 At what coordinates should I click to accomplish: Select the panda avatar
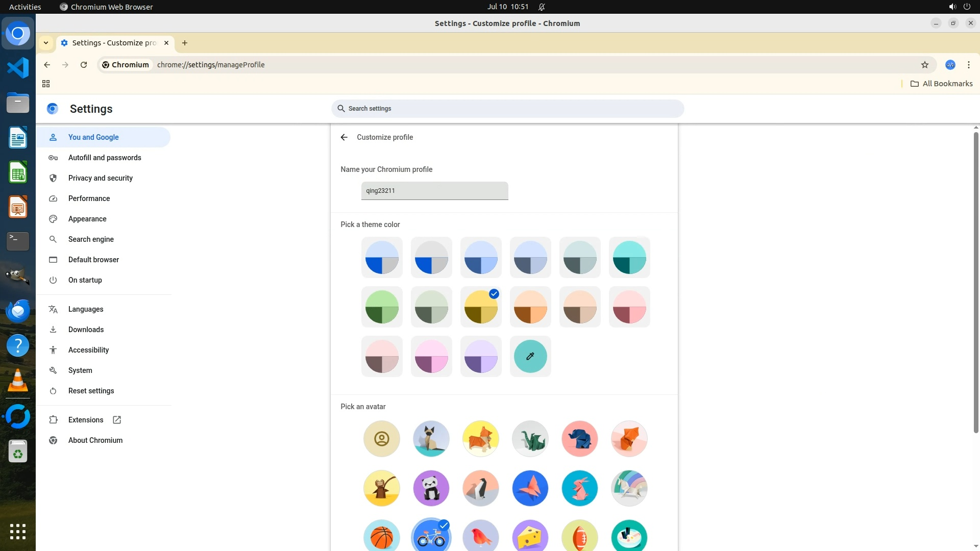coord(431,488)
